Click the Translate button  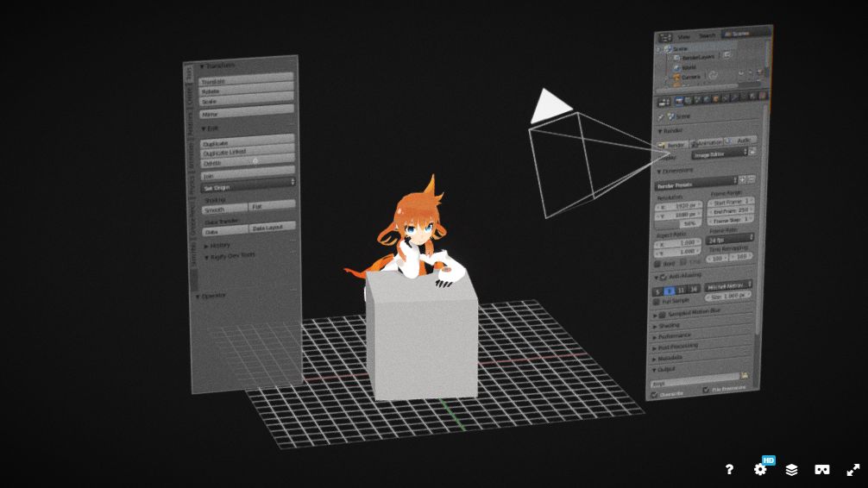(x=246, y=79)
